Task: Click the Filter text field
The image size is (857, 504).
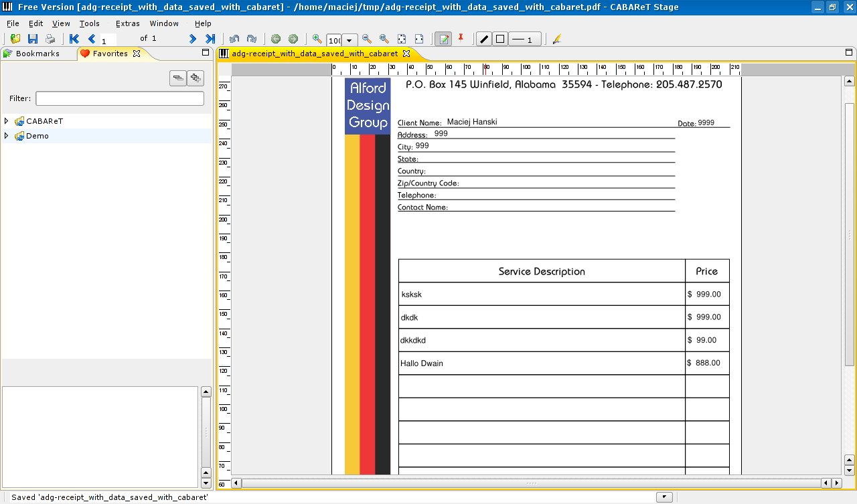Action: [x=119, y=98]
